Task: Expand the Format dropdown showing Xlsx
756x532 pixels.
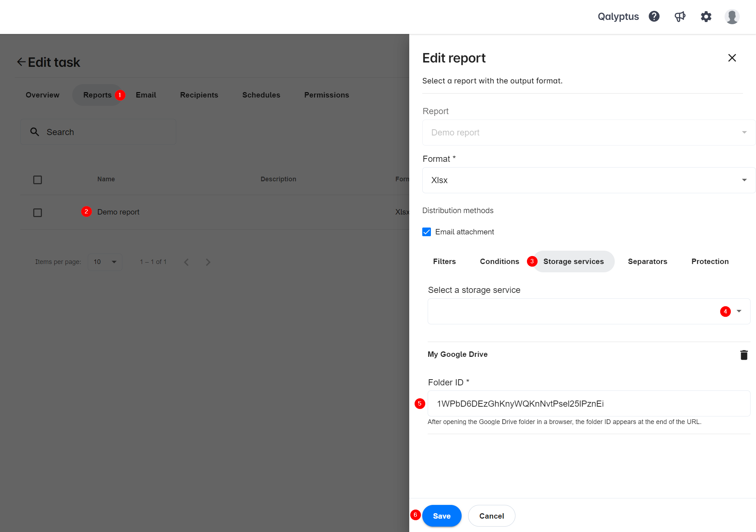Action: coord(745,180)
